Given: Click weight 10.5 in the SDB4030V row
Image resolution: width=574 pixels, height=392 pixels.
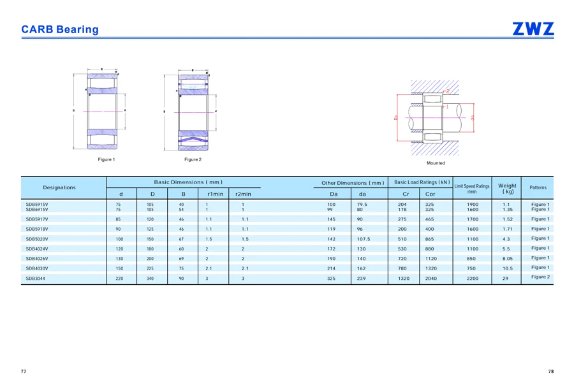Looking at the screenshot, I should tap(508, 268).
